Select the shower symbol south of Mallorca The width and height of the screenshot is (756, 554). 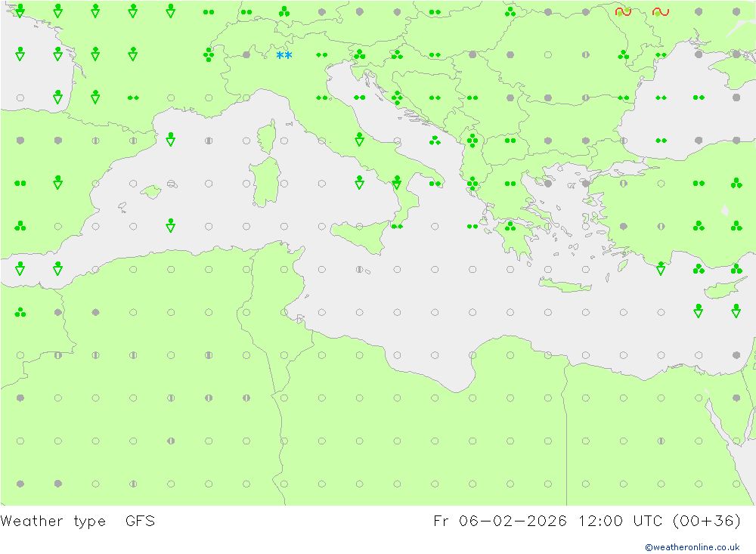[x=171, y=225]
